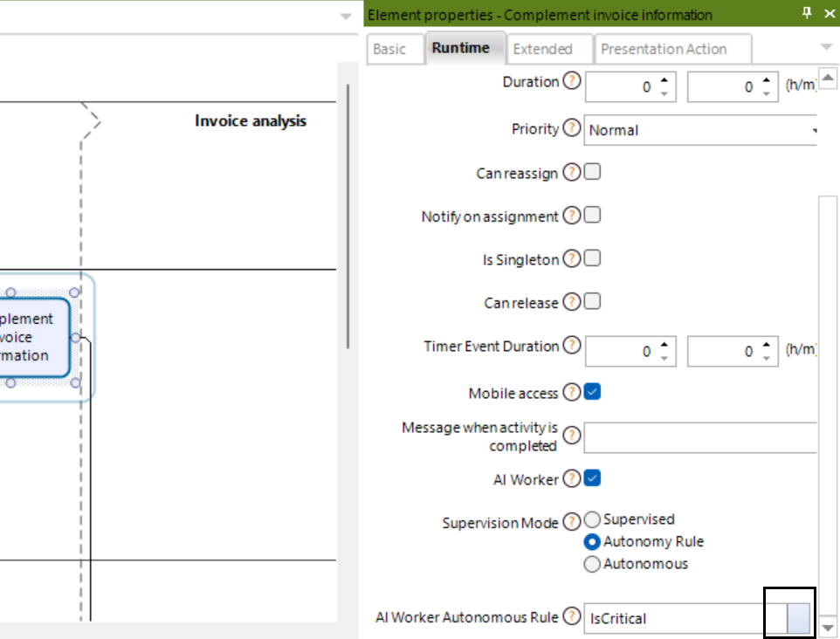The width and height of the screenshot is (840, 639).
Task: Click the right middle handle of selected task
Action: pos(75,338)
